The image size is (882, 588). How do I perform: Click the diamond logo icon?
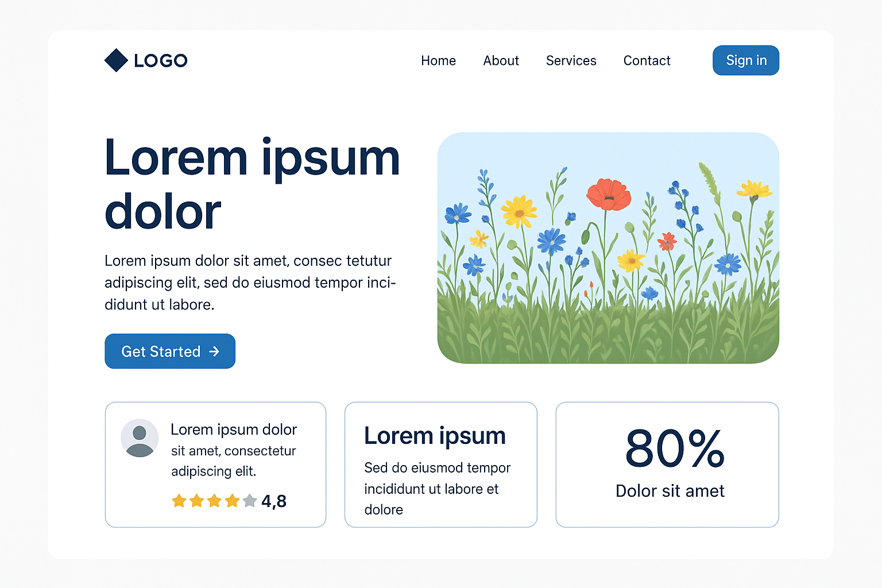coord(116,60)
